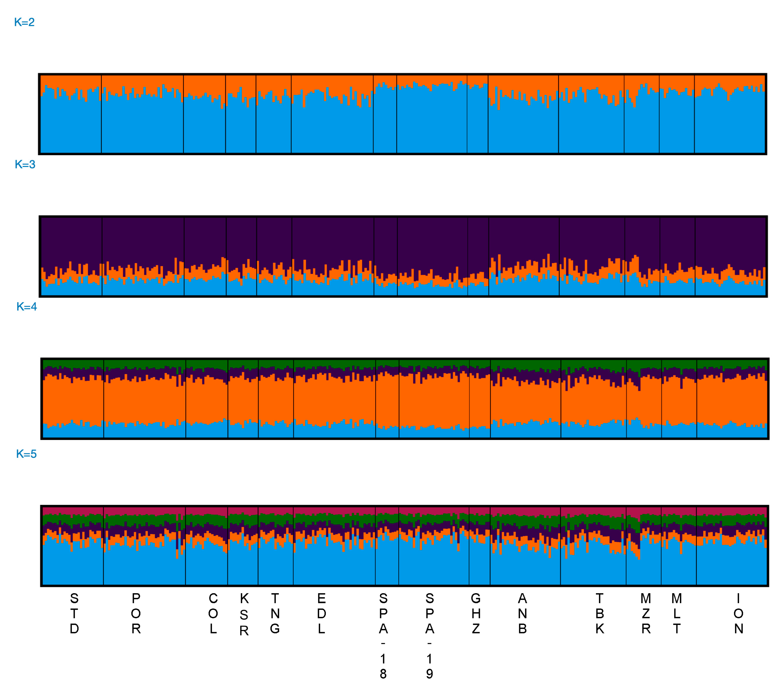Click the SPA-19 population label
Screen dimensions: 784x694
pos(430,636)
